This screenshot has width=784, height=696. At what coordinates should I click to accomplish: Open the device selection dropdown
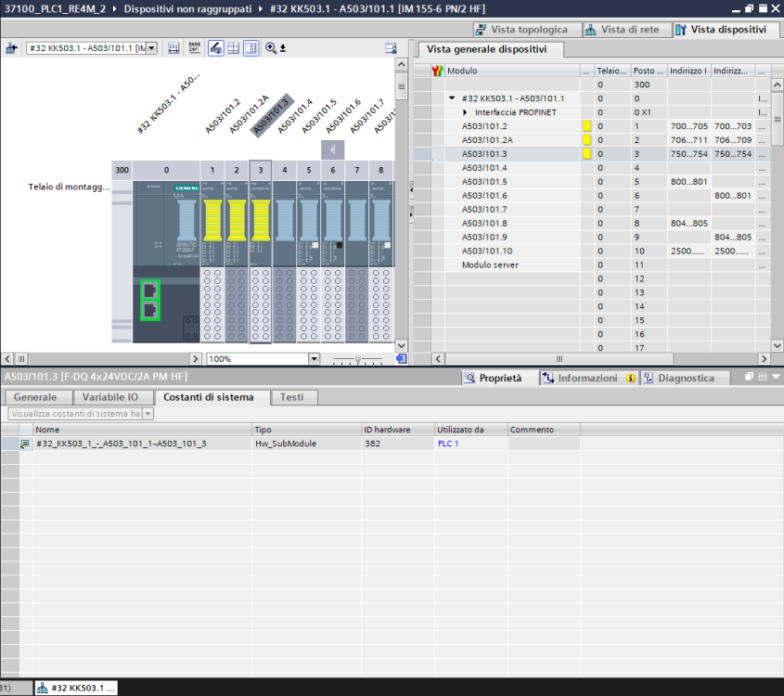(x=152, y=48)
